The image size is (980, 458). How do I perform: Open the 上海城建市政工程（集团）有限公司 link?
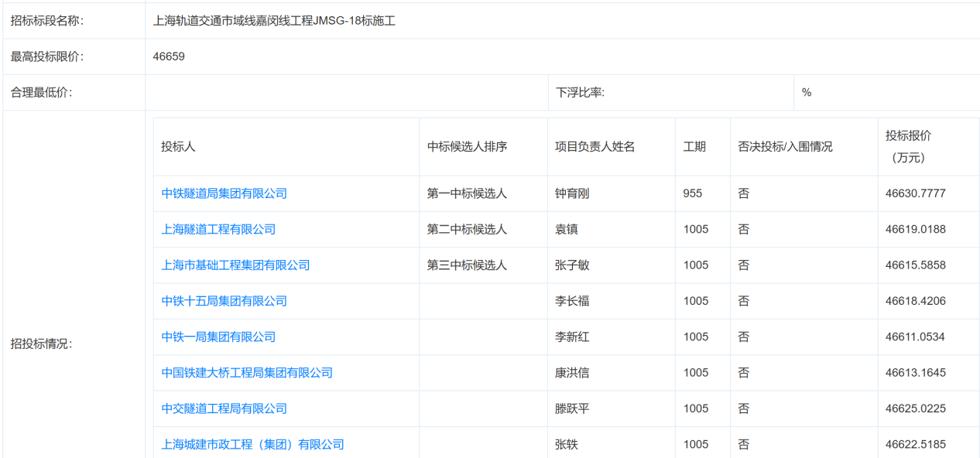[252, 444]
